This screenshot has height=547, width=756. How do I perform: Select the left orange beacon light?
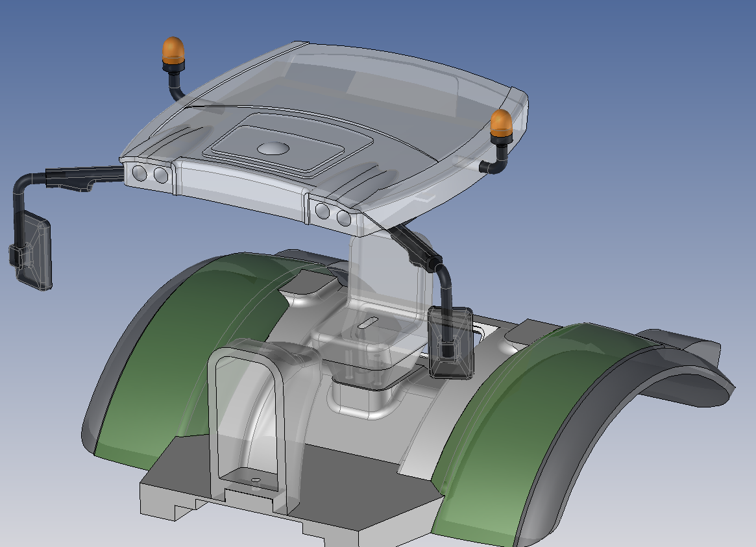point(173,49)
